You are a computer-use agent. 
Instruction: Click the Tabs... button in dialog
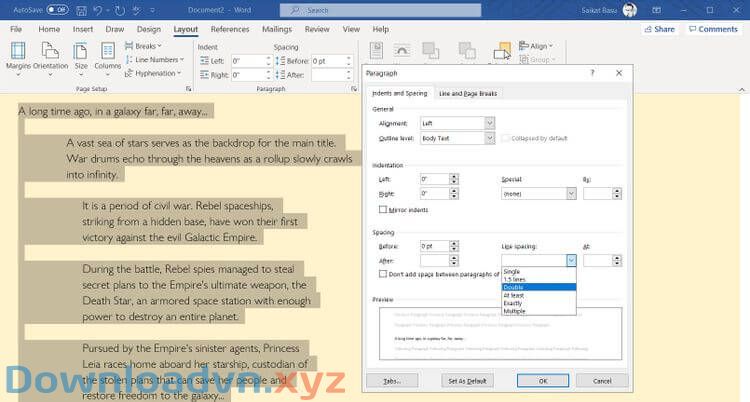coord(392,381)
